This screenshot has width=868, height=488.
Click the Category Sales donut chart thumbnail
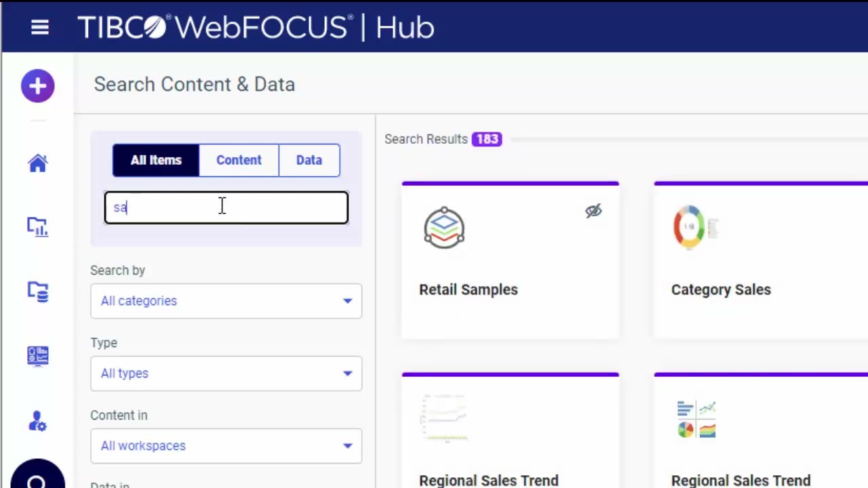pyautogui.click(x=695, y=228)
